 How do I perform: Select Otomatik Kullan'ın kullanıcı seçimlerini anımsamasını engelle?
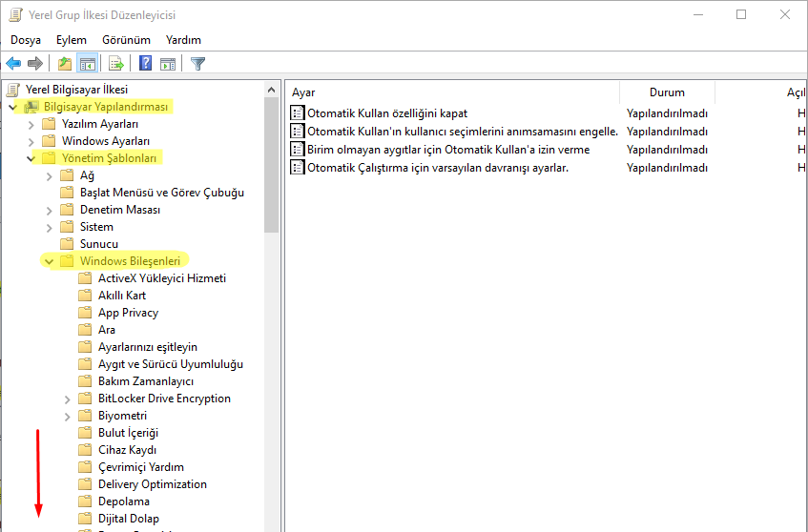pos(463,132)
